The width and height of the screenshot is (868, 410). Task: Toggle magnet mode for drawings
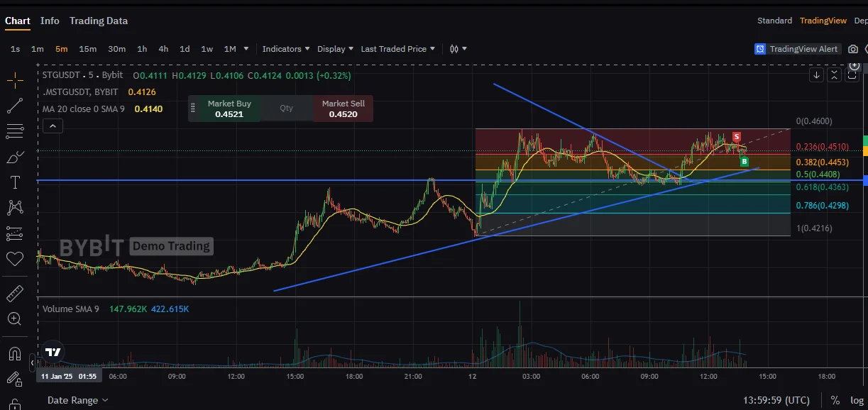tap(15, 353)
